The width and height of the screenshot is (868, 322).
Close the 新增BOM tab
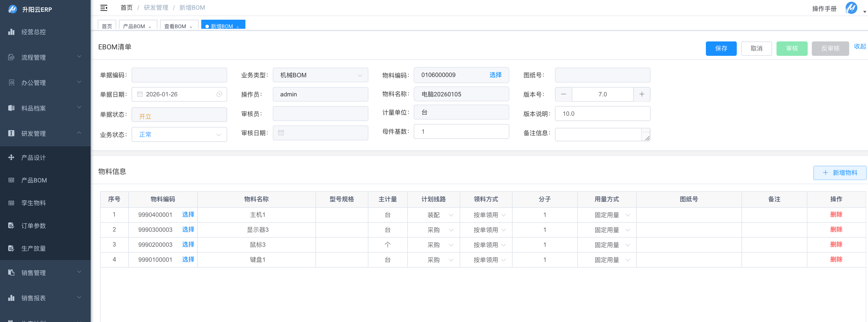[237, 27]
